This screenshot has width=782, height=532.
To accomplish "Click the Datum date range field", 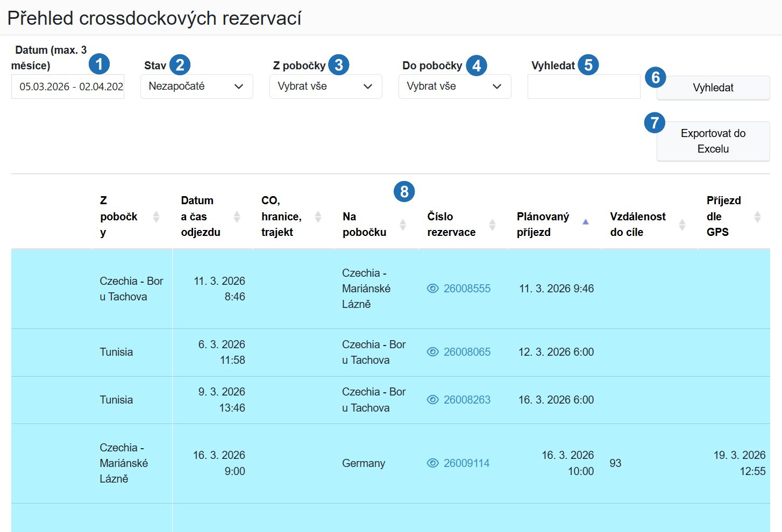I will click(68, 87).
